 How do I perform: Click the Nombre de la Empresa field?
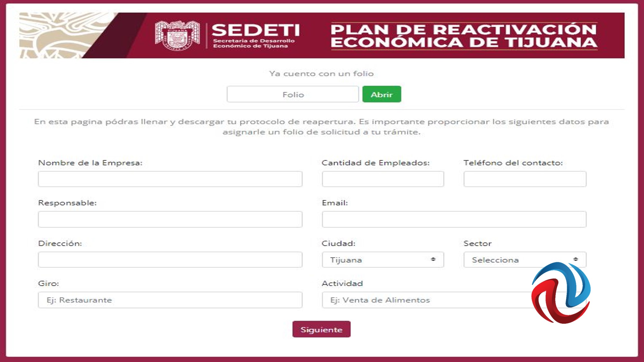tap(170, 179)
